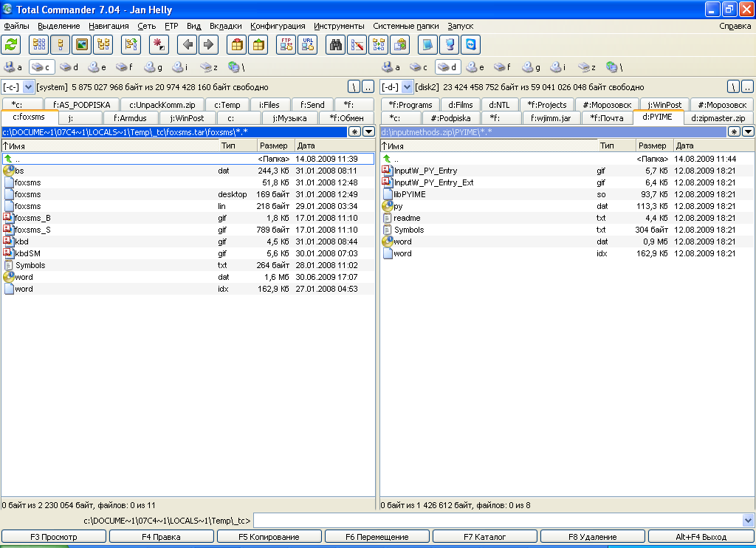Click the Pack files icon

(x=237, y=45)
